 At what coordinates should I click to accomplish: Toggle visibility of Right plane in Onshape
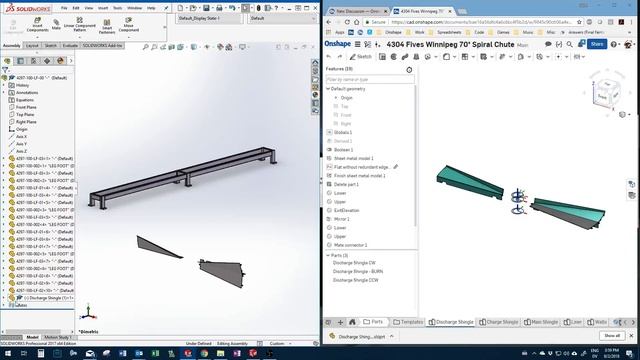(336, 124)
